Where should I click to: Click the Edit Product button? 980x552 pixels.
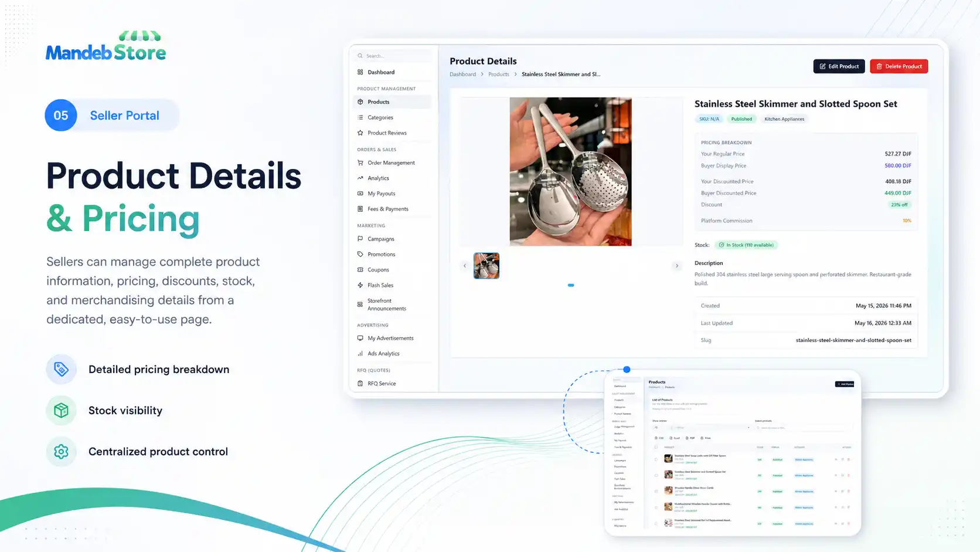tap(839, 66)
